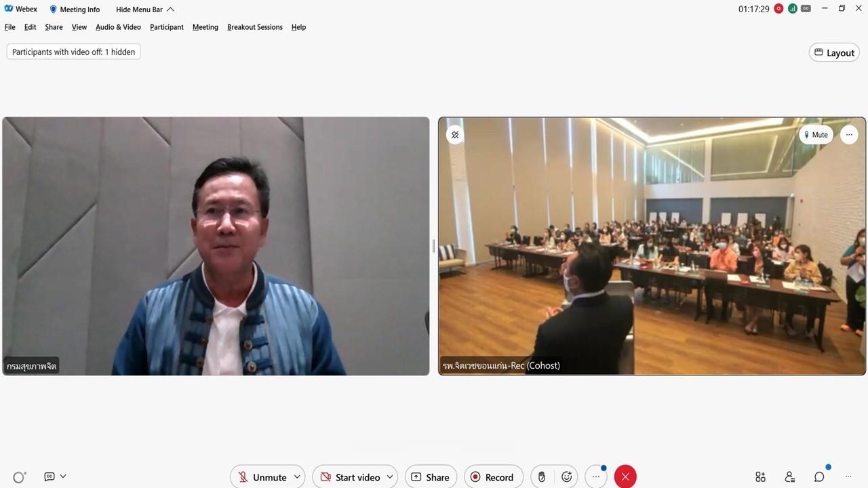Toggle closed captions button
The image size is (868, 488).
(49, 476)
